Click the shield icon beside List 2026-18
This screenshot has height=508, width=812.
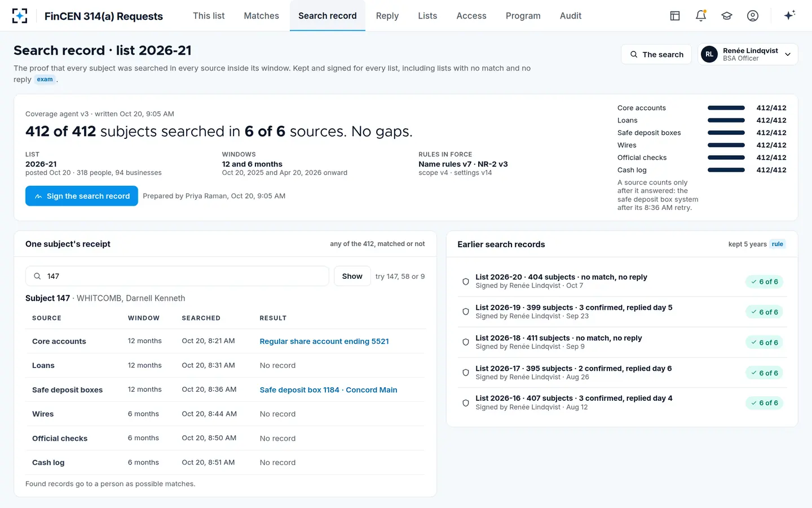pos(466,342)
